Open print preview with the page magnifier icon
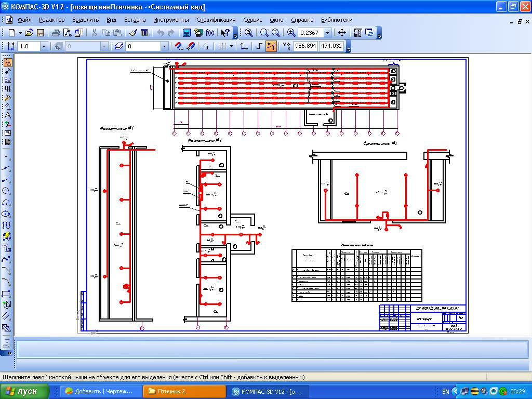The image size is (532, 399). (68, 33)
